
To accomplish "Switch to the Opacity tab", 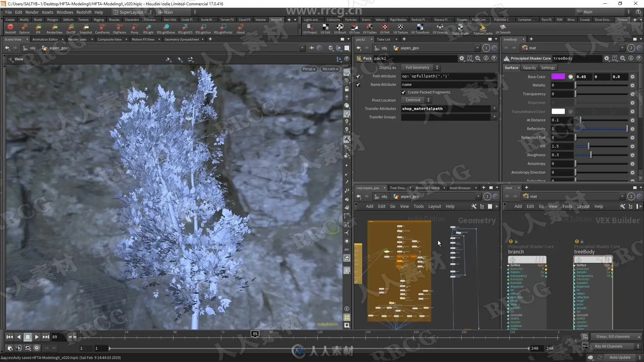I will (529, 68).
